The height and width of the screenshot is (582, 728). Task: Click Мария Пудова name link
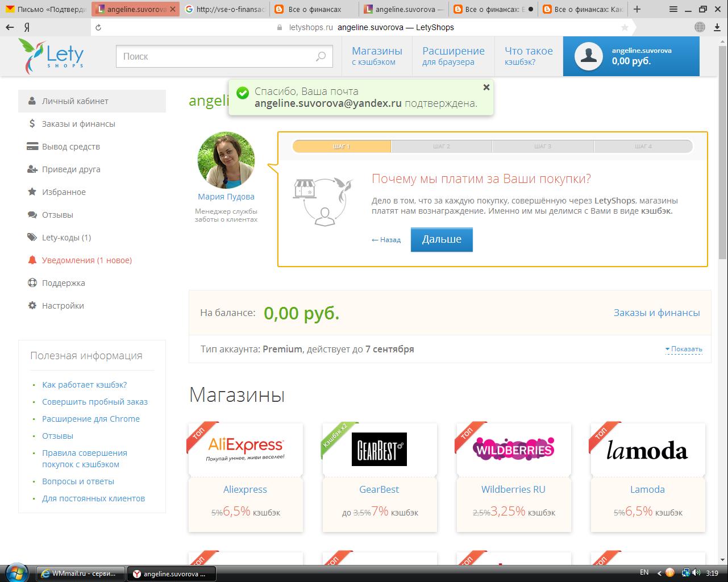[226, 197]
